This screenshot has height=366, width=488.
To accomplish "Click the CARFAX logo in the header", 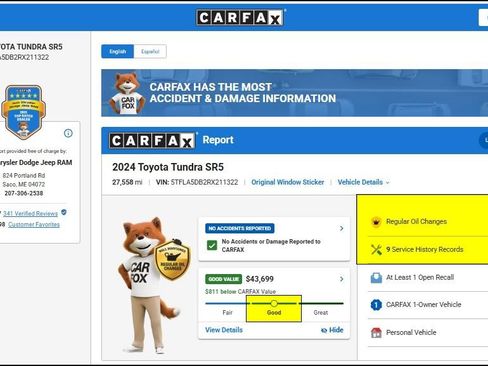I will click(x=240, y=17).
